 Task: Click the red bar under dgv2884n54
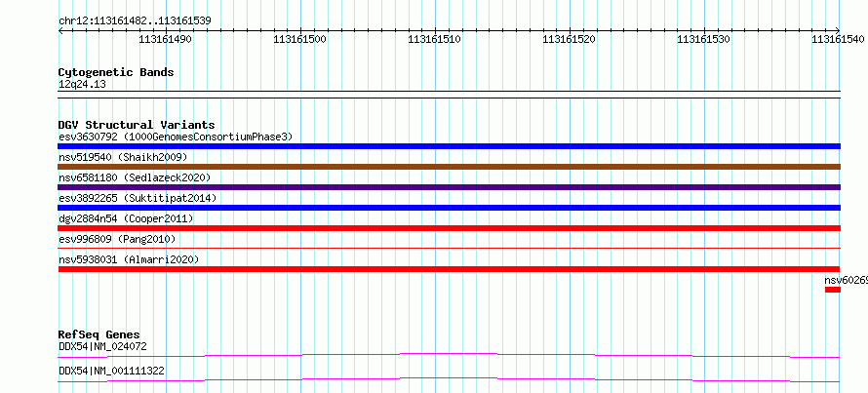click(x=449, y=228)
